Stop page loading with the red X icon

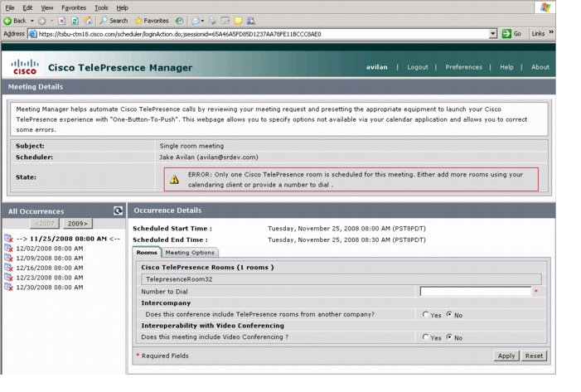pos(62,21)
